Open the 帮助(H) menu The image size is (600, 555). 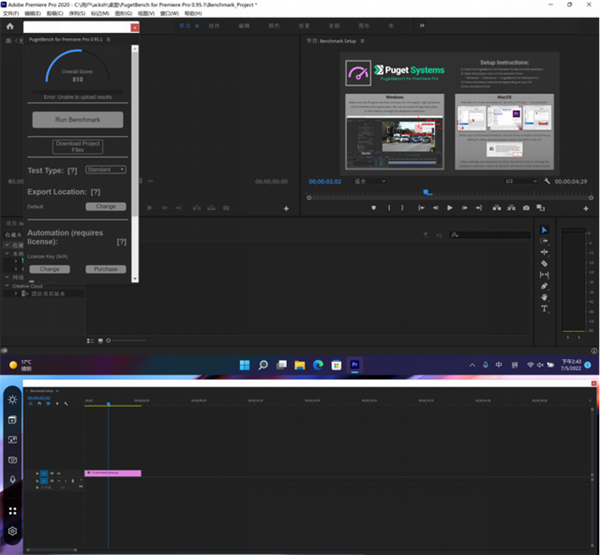coord(192,13)
